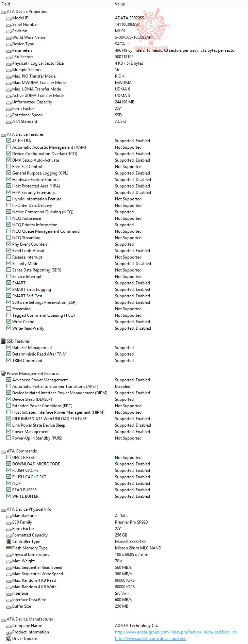Click the icon beside Rotational Speed
The height and width of the screenshot is (644, 248).
[9, 115]
